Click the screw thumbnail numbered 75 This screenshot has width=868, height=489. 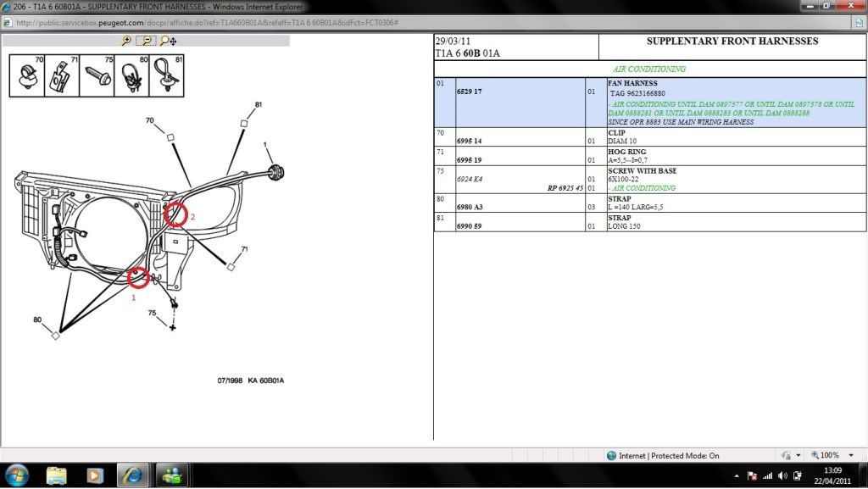click(97, 75)
